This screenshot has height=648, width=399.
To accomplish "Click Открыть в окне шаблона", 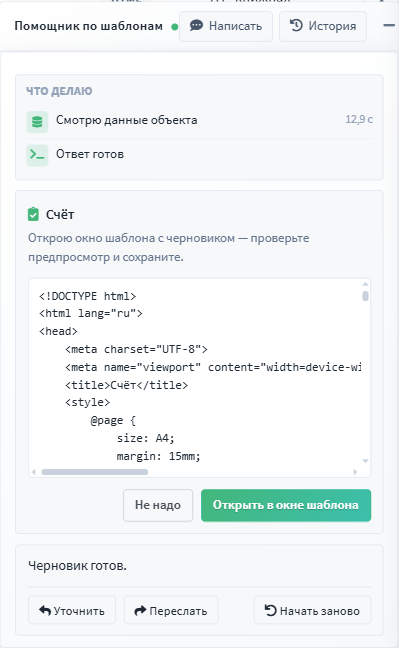I will click(286, 505).
